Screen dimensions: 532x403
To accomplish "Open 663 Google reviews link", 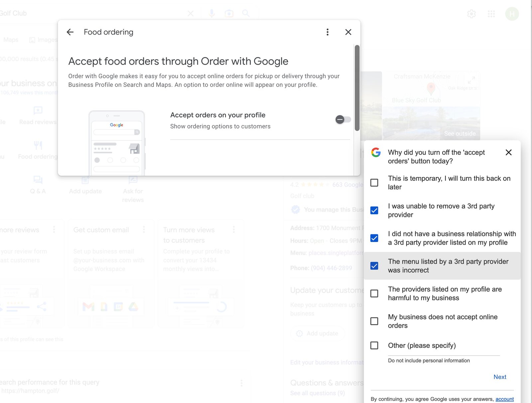I will 347,185.
